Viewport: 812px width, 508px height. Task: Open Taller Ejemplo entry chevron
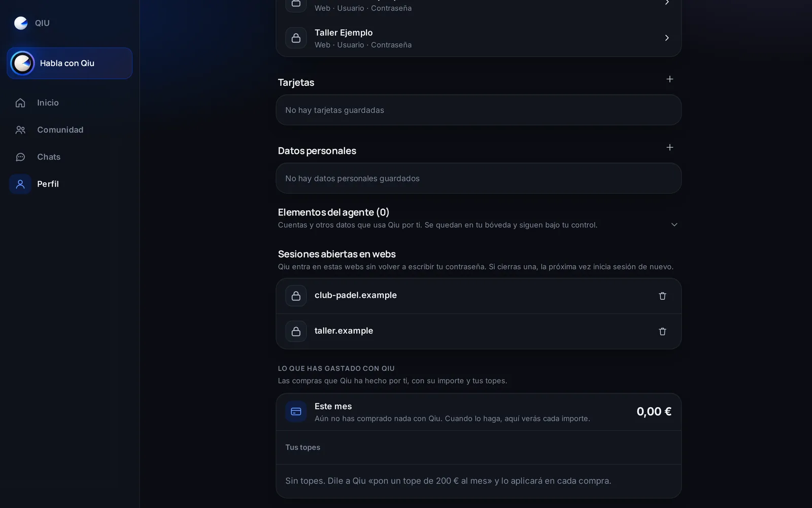(x=667, y=38)
